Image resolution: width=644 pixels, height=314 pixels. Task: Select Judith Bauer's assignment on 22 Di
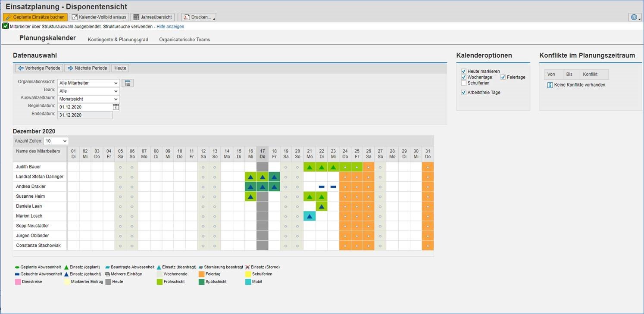click(x=322, y=167)
